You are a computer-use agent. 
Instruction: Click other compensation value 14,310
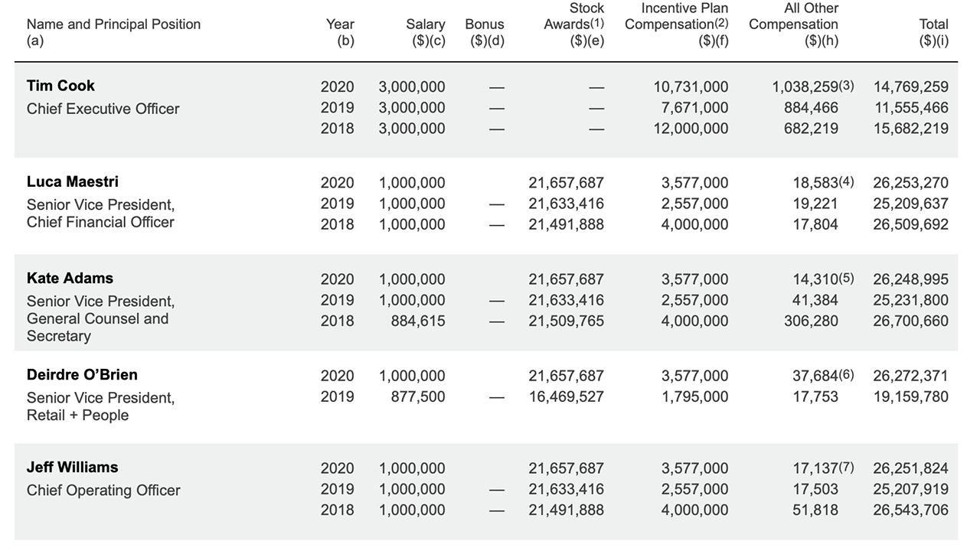point(815,279)
